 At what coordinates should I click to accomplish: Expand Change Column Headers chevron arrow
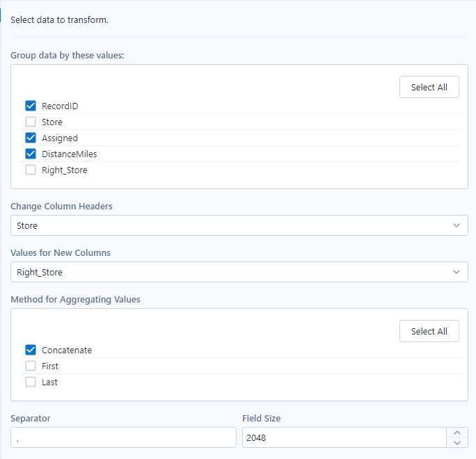tap(457, 226)
